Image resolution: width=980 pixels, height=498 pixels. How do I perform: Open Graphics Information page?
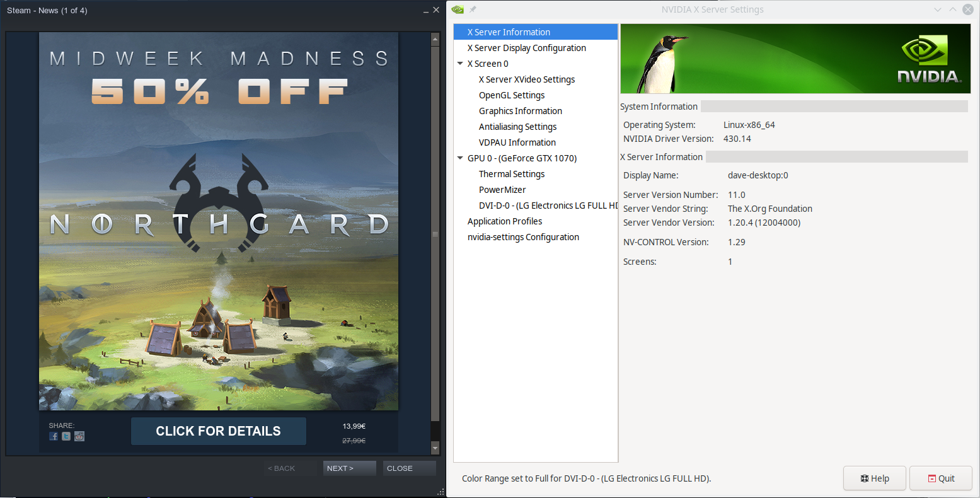pyautogui.click(x=521, y=111)
